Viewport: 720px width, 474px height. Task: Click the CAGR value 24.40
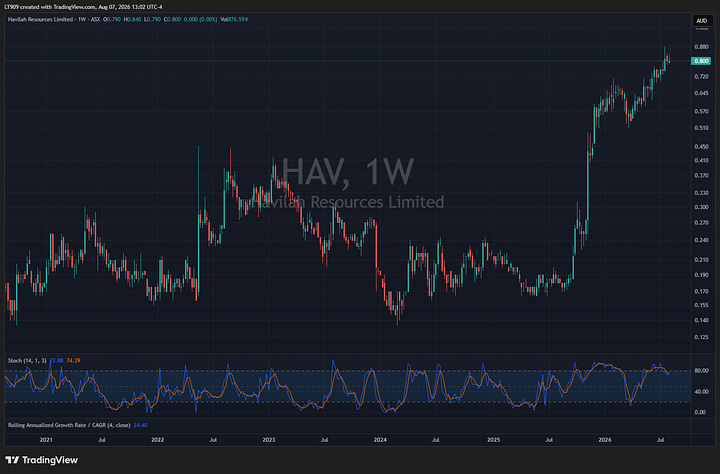click(140, 425)
